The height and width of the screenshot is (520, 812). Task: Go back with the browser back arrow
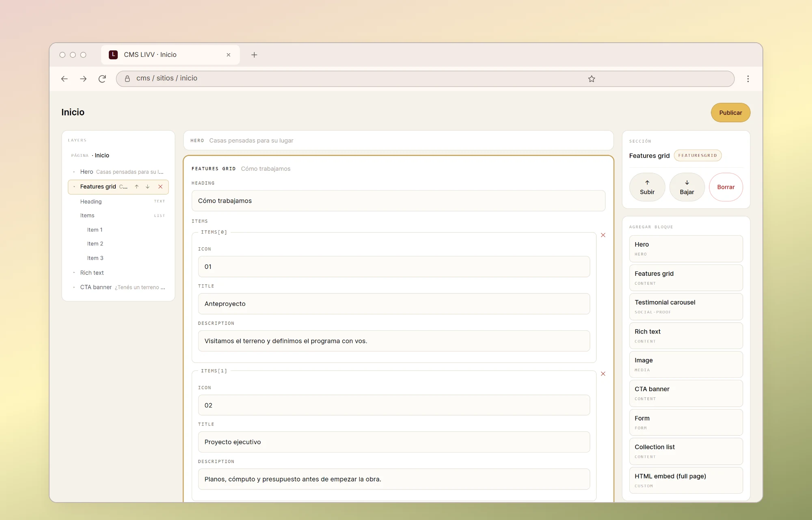click(x=64, y=79)
